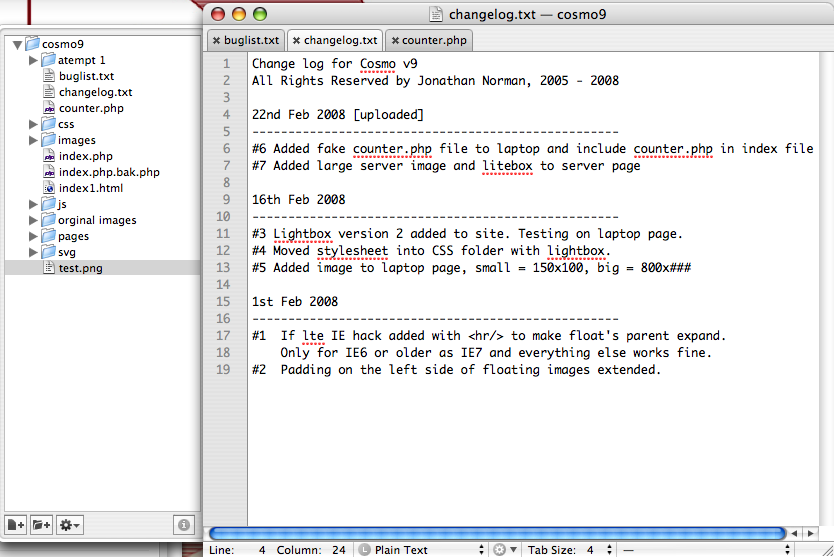The image size is (834, 557).
Task: Expand the css folder
Action: point(33,124)
